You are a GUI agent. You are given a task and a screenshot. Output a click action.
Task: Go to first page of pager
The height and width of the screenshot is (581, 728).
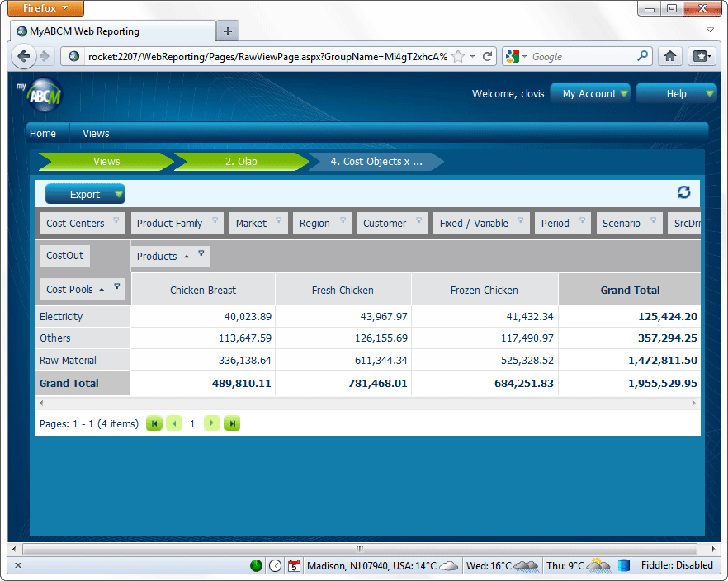tap(154, 423)
